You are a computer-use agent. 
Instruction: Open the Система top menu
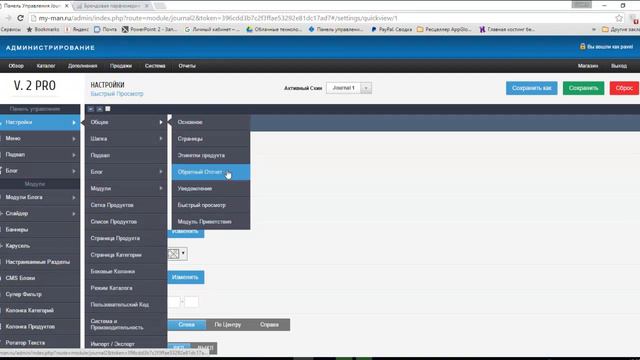coord(155,66)
